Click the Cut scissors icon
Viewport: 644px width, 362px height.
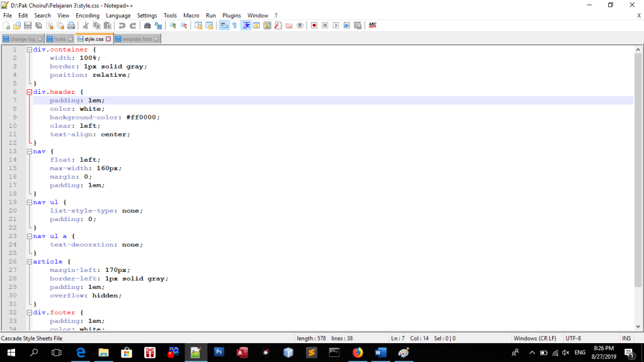pyautogui.click(x=86, y=26)
